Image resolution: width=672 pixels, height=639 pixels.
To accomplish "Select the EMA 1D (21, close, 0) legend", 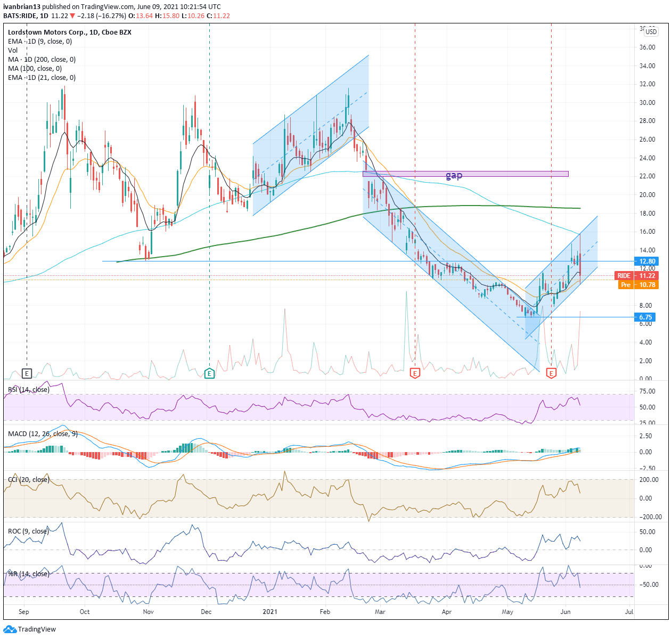I will [x=42, y=77].
